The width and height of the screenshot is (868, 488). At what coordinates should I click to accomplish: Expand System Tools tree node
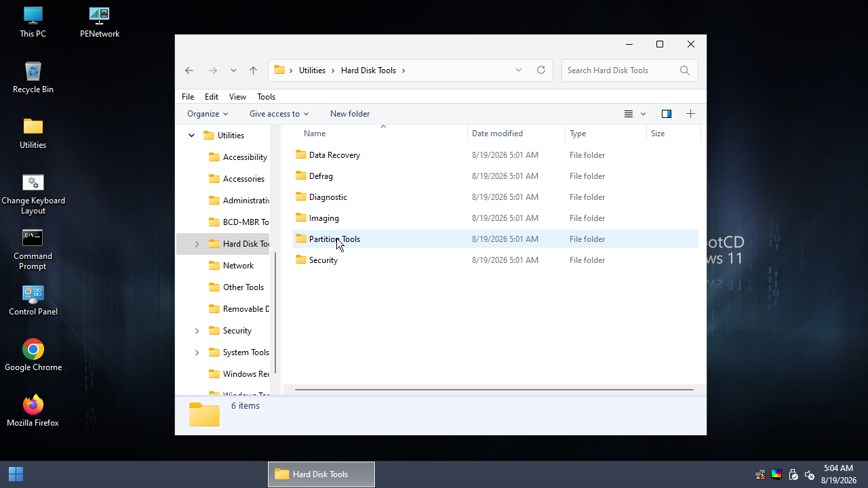click(x=197, y=352)
